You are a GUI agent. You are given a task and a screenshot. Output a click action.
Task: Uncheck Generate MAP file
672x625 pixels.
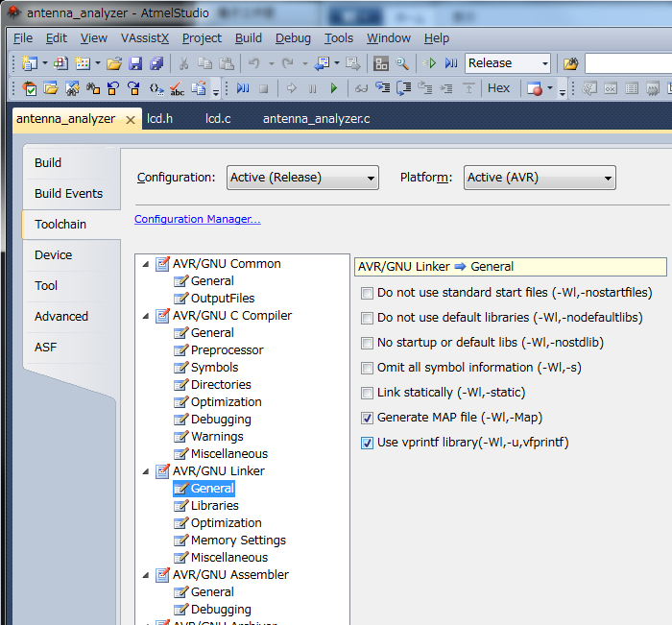tap(367, 418)
